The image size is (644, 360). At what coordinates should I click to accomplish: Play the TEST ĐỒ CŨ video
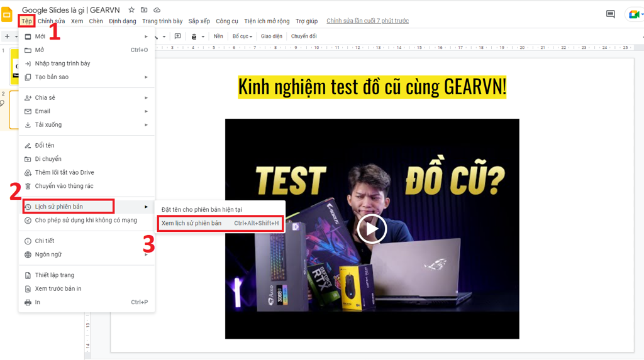(x=372, y=229)
